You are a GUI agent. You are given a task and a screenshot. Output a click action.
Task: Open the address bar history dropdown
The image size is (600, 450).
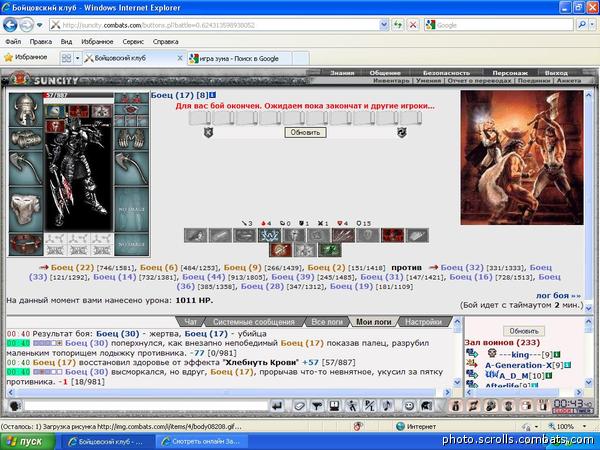(x=384, y=25)
